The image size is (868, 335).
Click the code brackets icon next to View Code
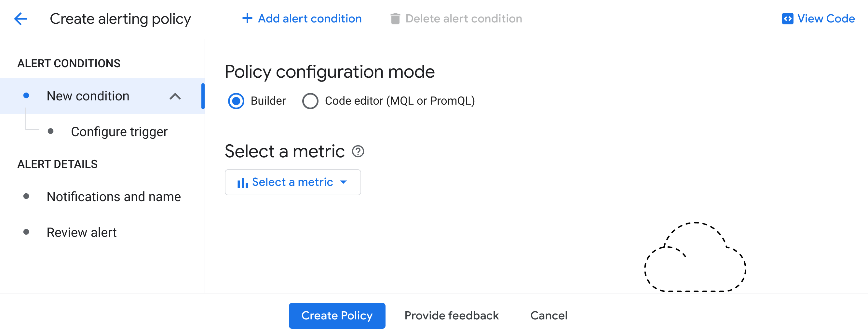coord(787,19)
